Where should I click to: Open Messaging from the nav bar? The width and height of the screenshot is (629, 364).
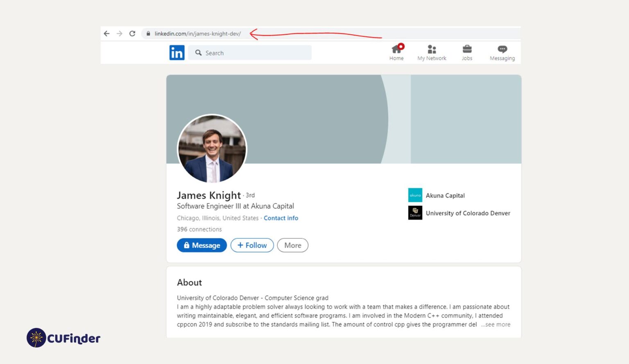pyautogui.click(x=502, y=53)
